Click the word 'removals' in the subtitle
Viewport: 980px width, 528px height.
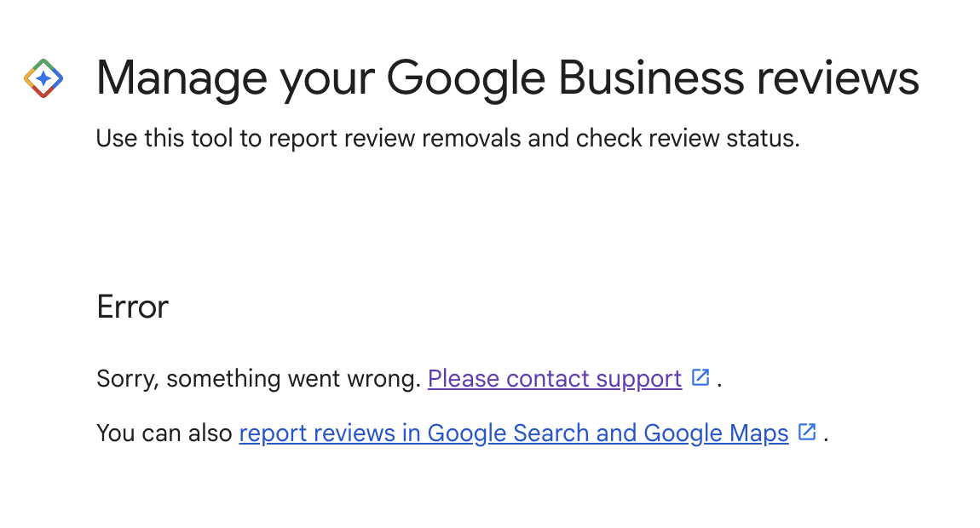pyautogui.click(x=471, y=138)
